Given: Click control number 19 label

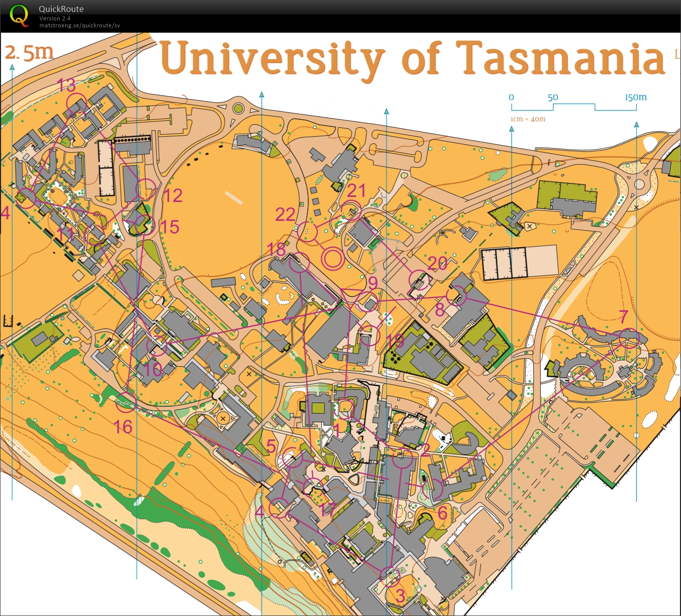Looking at the screenshot, I should click(395, 341).
